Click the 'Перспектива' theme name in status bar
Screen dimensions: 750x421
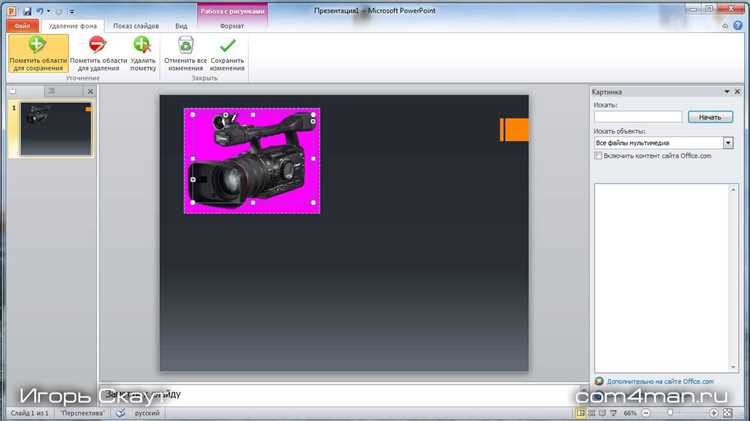pyautogui.click(x=82, y=413)
